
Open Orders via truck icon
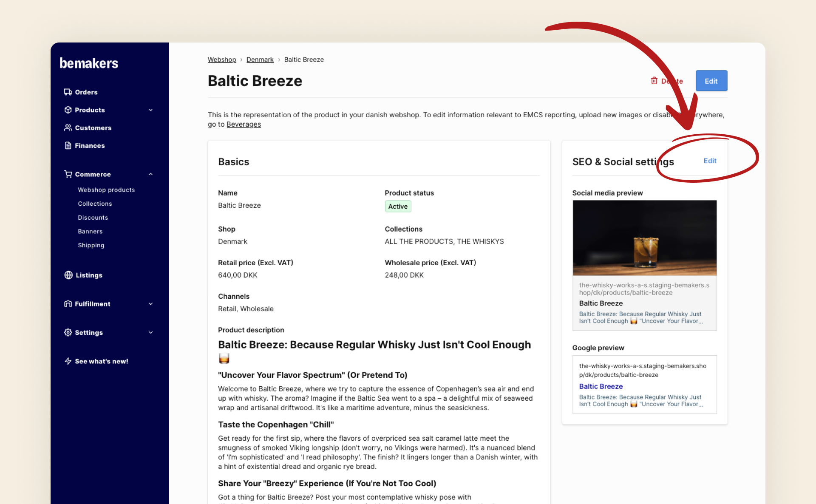pos(68,92)
